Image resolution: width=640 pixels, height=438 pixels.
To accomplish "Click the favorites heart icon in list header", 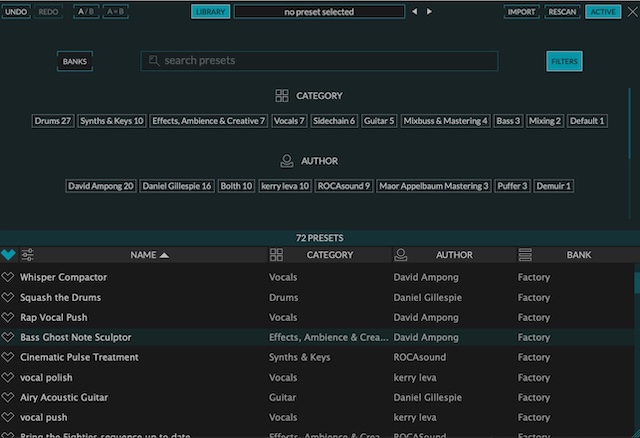I will pyautogui.click(x=8, y=255).
